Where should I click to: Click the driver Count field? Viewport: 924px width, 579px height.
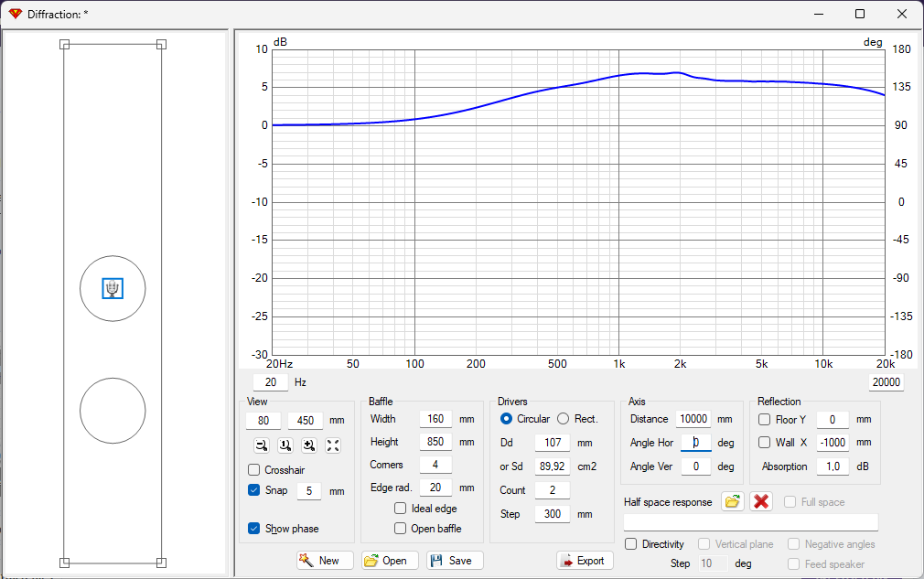(x=553, y=490)
